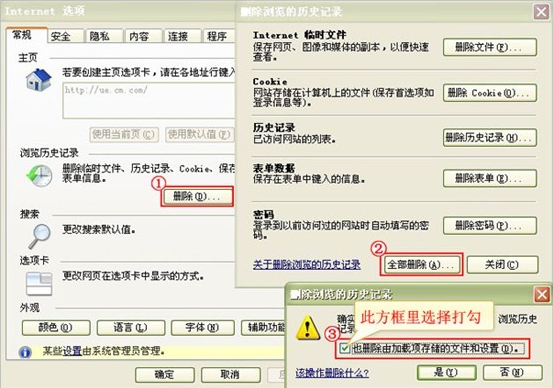Click the magnifying glass search icon

coord(40,236)
